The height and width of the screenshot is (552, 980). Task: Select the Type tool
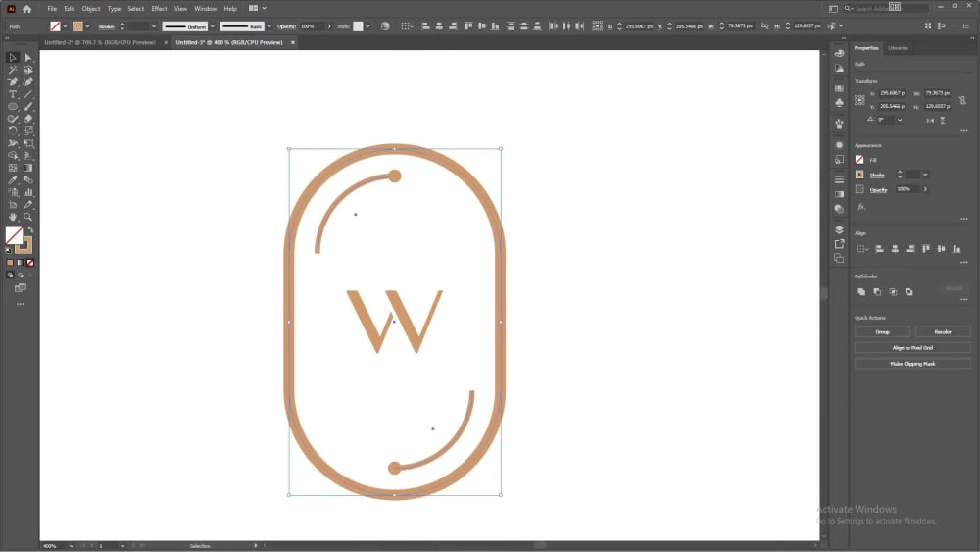13,94
